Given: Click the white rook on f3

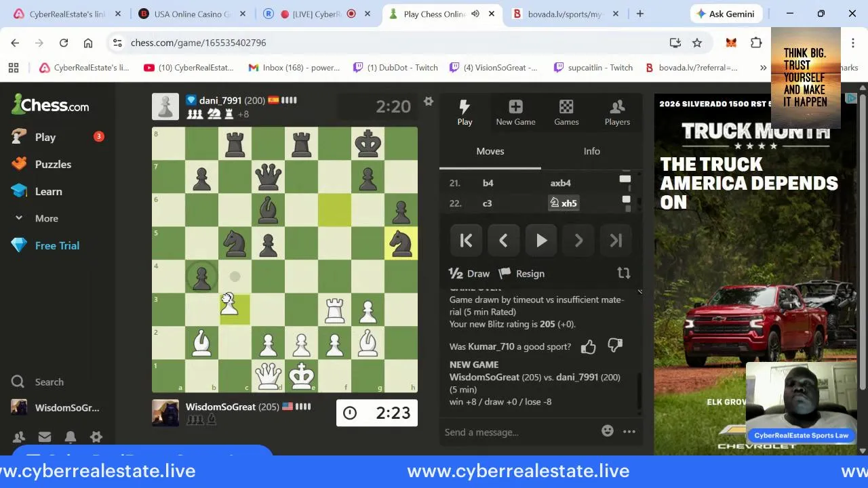Looking at the screenshot, I should (x=334, y=309).
